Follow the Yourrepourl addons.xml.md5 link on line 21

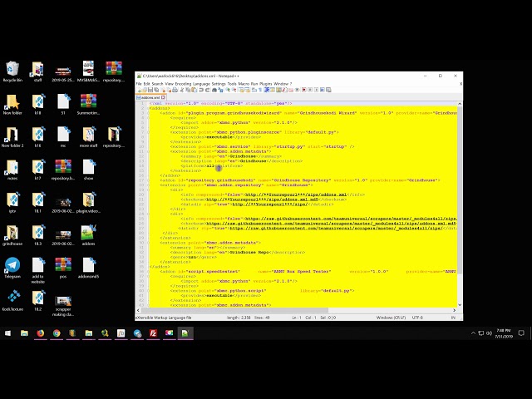[263, 199]
